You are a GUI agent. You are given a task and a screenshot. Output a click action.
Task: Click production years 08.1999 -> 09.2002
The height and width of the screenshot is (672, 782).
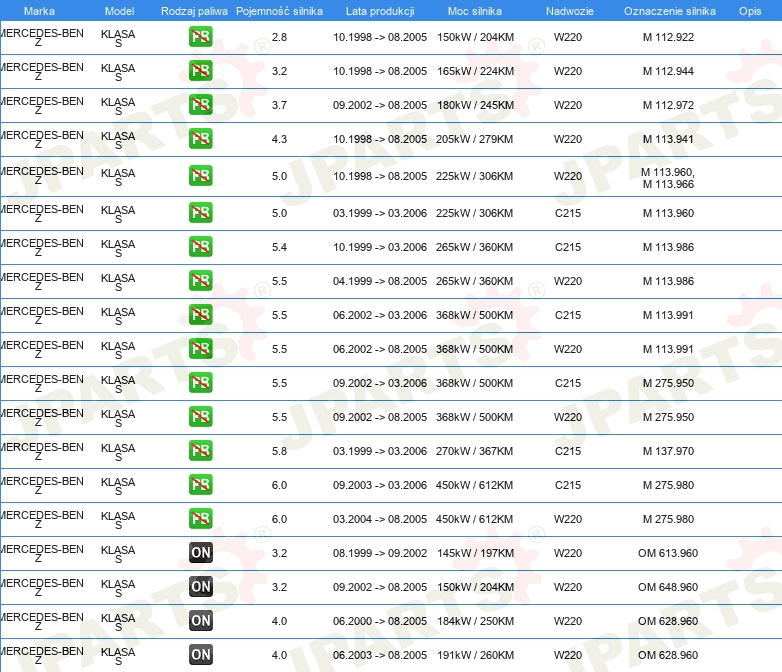pos(380,553)
